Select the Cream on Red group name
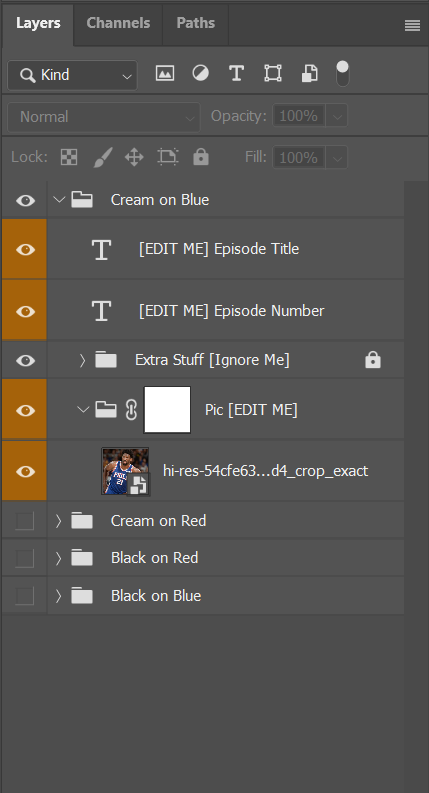The height and width of the screenshot is (793, 429). pos(158,520)
